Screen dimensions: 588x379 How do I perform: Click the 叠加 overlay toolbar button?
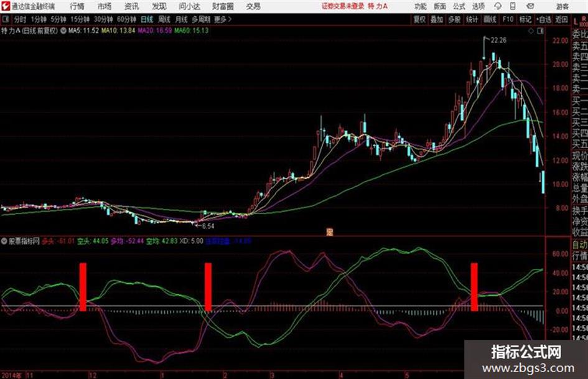[437, 19]
